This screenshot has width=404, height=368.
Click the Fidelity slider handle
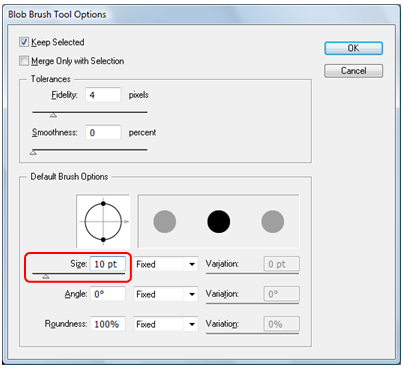pos(53,115)
